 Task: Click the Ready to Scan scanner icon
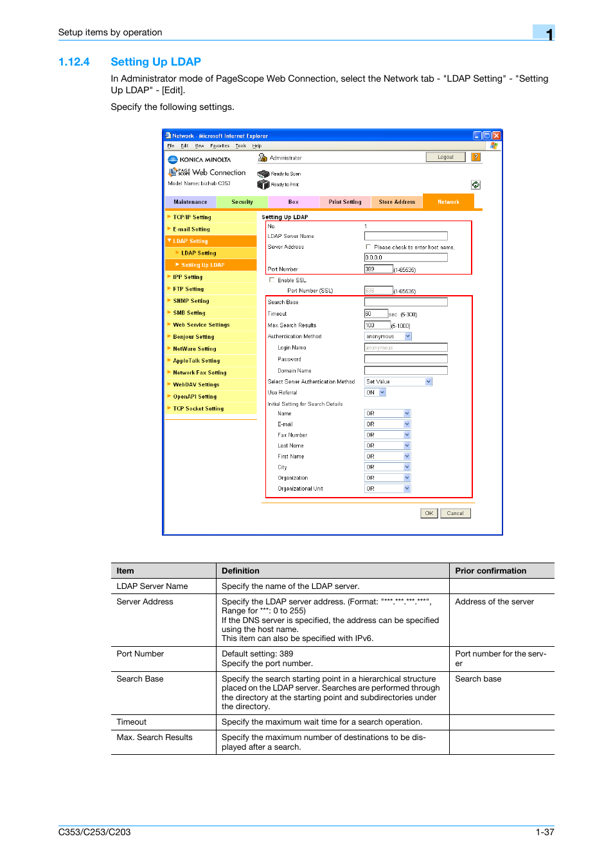coord(263,174)
